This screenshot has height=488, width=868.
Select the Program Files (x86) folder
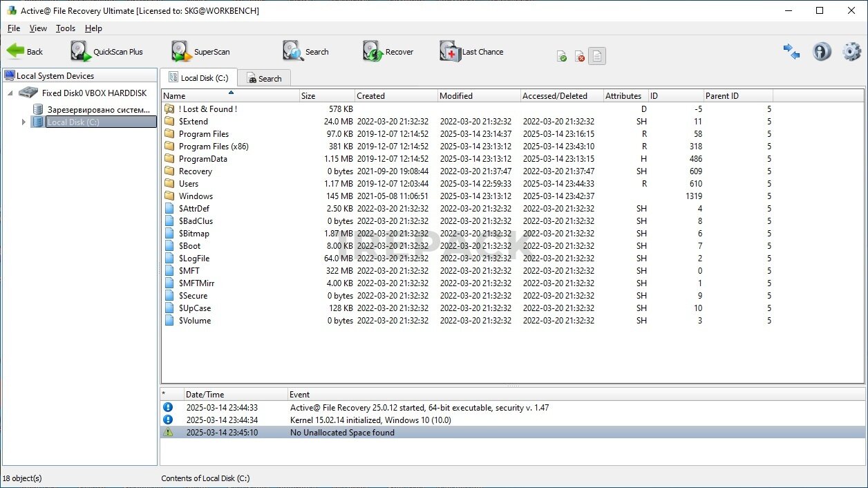click(213, 147)
